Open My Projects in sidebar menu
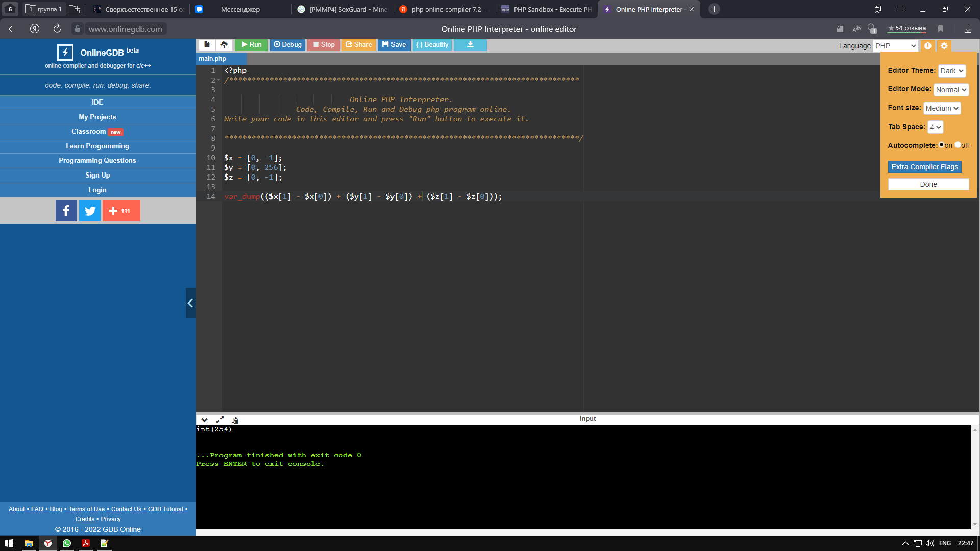This screenshot has width=980, height=551. point(97,117)
